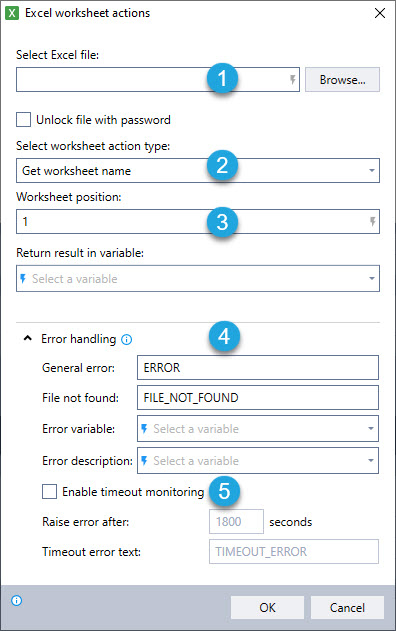Click the variable lightning icon in Excel file field
396x631 pixels.
pos(293,79)
